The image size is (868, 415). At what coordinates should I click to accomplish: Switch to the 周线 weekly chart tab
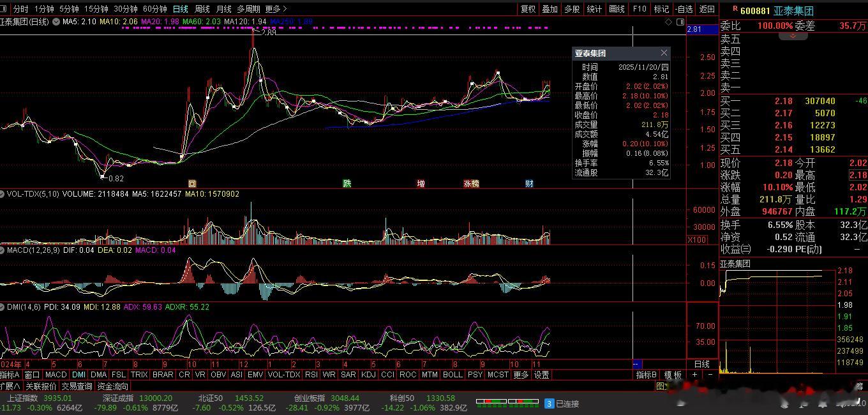(x=202, y=9)
